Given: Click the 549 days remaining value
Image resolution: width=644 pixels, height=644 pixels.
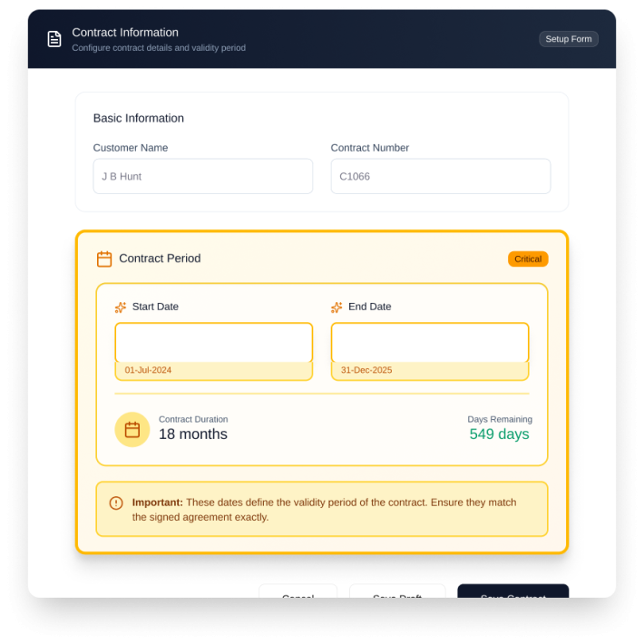Looking at the screenshot, I should (x=499, y=434).
